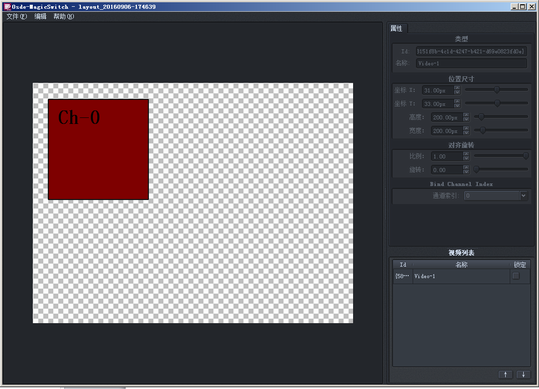The width and height of the screenshot is (539, 389).
Task: Move selected video up with arrow button
Action: [x=505, y=374]
